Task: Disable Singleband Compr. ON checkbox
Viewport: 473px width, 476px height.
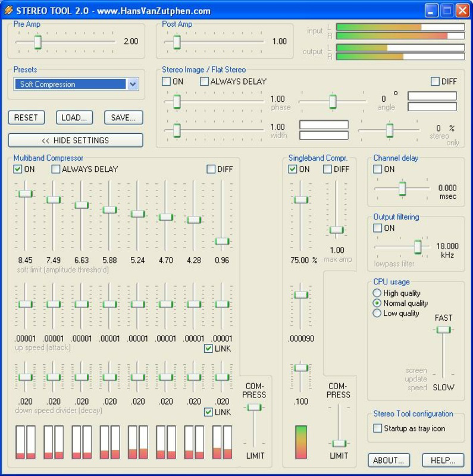Action: (x=293, y=169)
